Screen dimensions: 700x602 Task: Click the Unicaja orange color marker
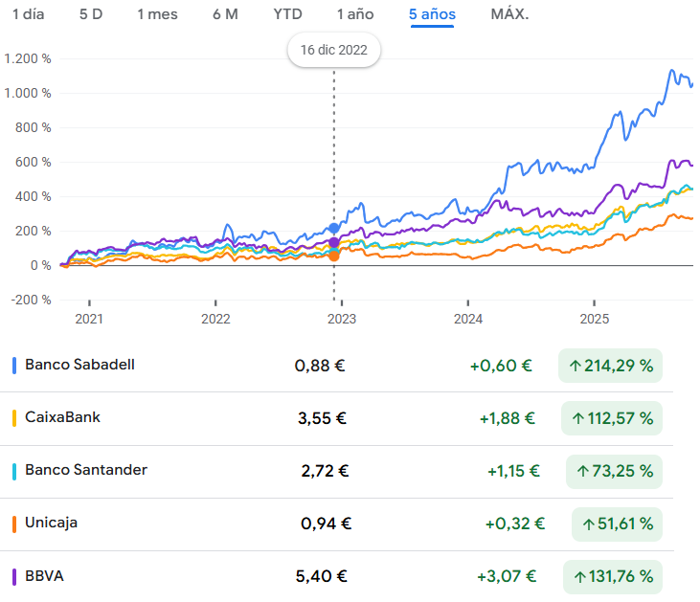[x=14, y=524]
